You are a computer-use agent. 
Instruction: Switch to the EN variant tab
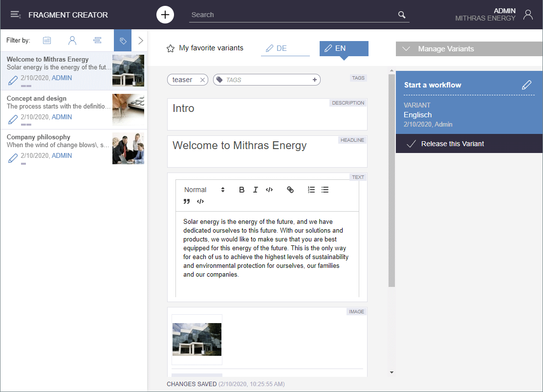(344, 48)
